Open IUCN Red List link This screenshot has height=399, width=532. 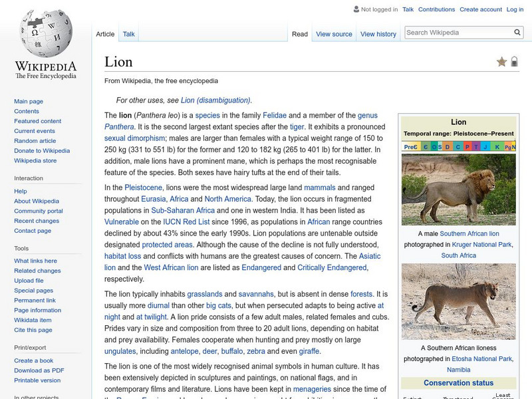pos(186,222)
